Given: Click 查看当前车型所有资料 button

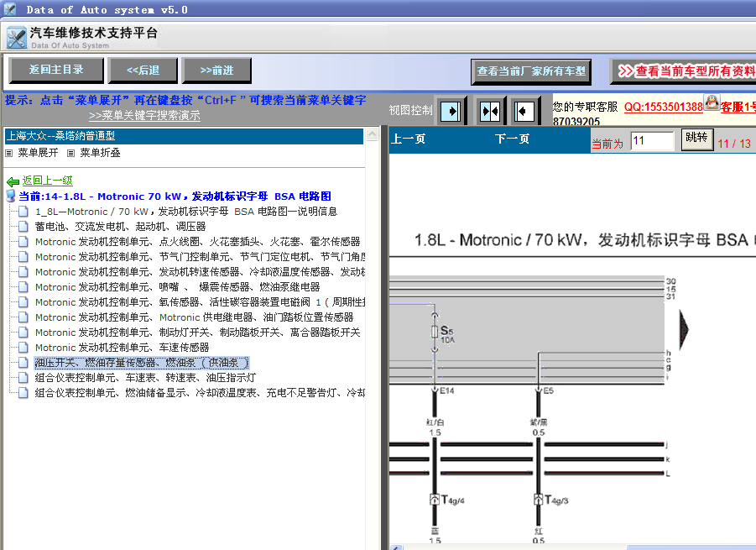Looking at the screenshot, I should click(683, 71).
